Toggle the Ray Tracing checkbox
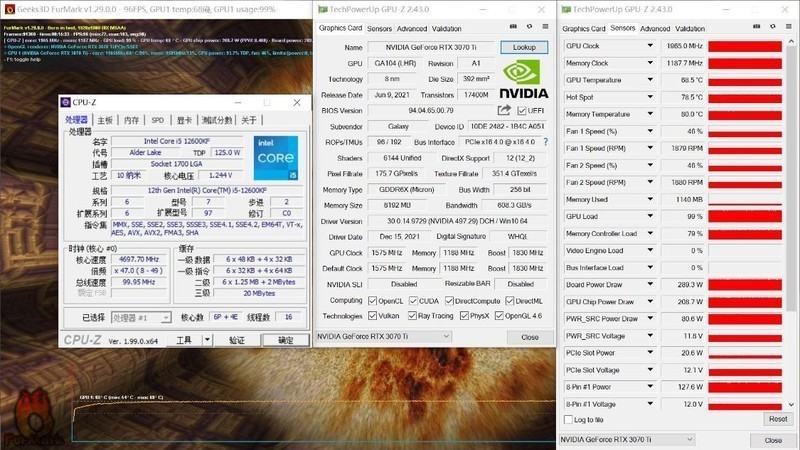The image size is (800, 450). tap(412, 316)
